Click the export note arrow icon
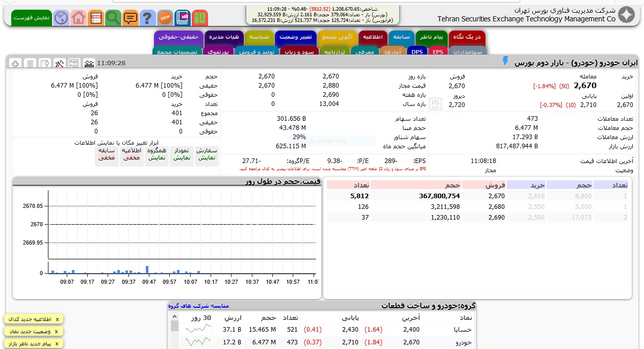The image size is (644, 349). [x=45, y=63]
